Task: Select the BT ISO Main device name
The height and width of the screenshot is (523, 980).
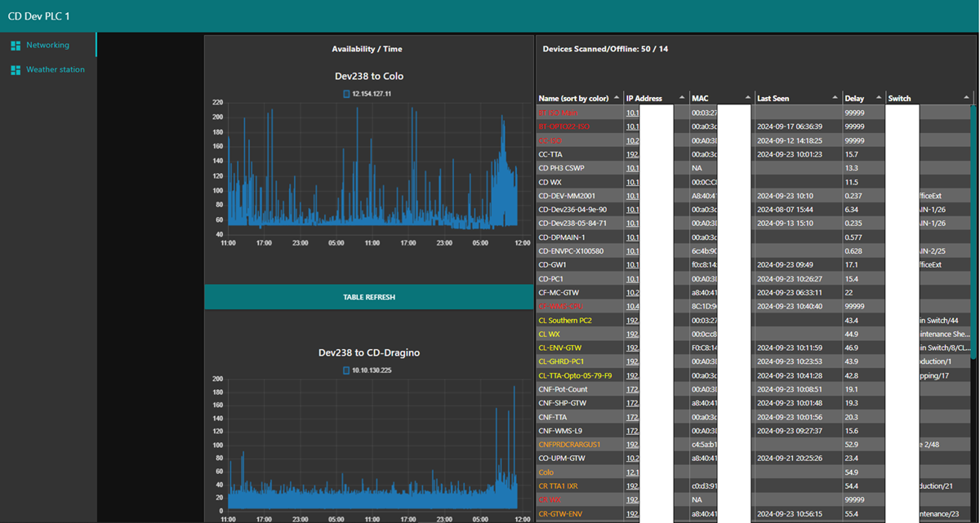Action: (x=558, y=113)
